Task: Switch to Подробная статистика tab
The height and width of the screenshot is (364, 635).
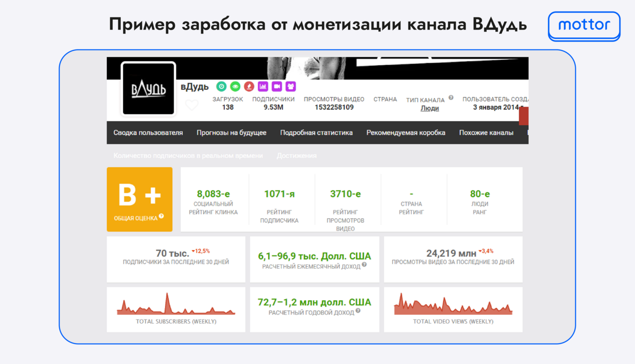Action: point(317,133)
